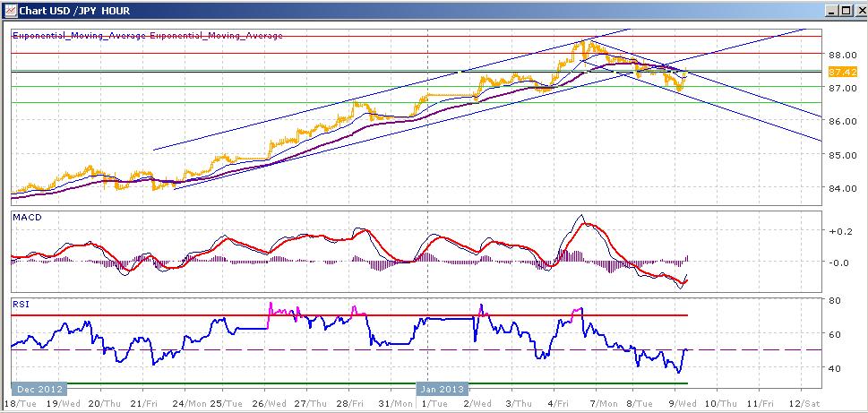
Task: Click the 80 RSI axis label
Action: click(x=837, y=301)
